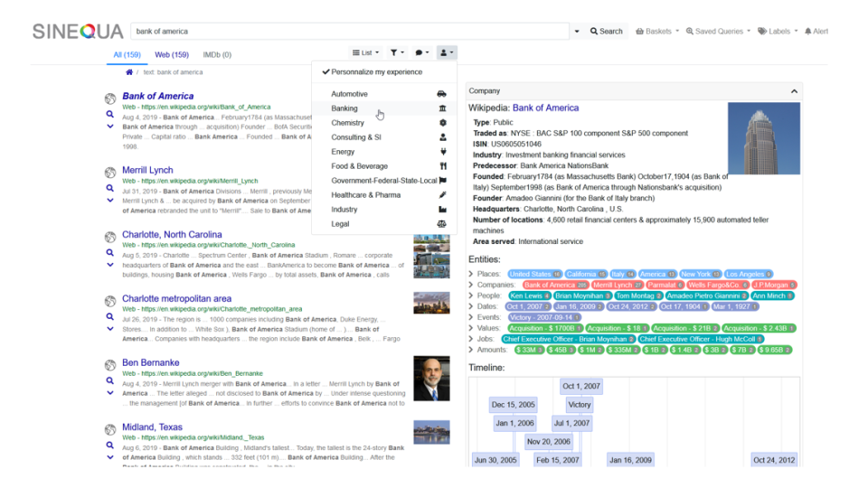Expand chevron under Bank of America result

click(110, 127)
